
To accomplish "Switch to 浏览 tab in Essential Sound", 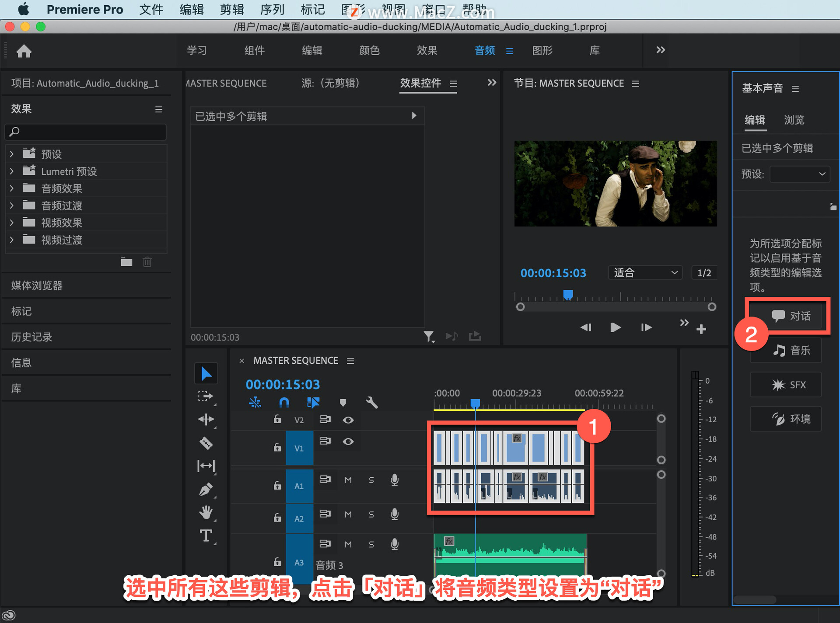I will click(794, 120).
